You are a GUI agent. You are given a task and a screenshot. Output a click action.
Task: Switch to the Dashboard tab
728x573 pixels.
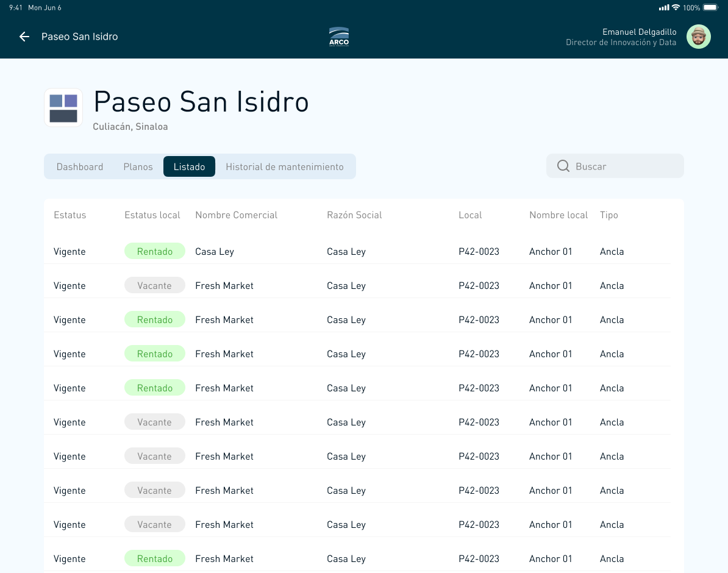(x=80, y=166)
